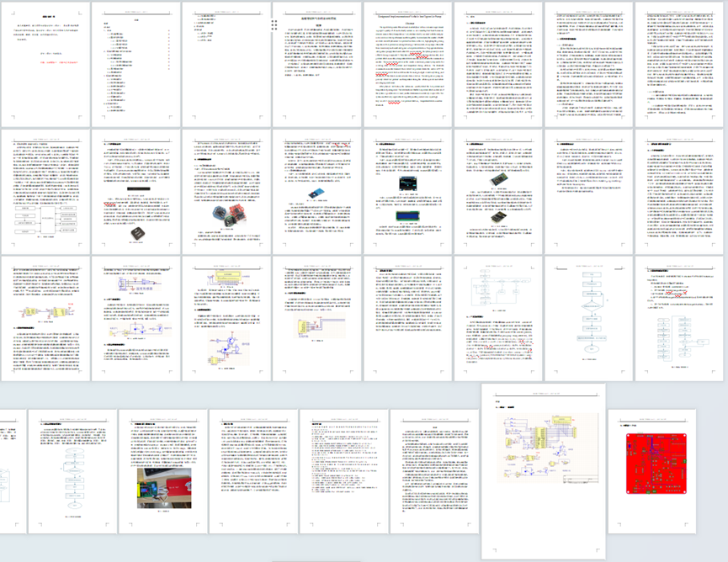Screen dimensions: 728x562
Task: Open the enlarged full circuit schematic page
Action: point(544,471)
